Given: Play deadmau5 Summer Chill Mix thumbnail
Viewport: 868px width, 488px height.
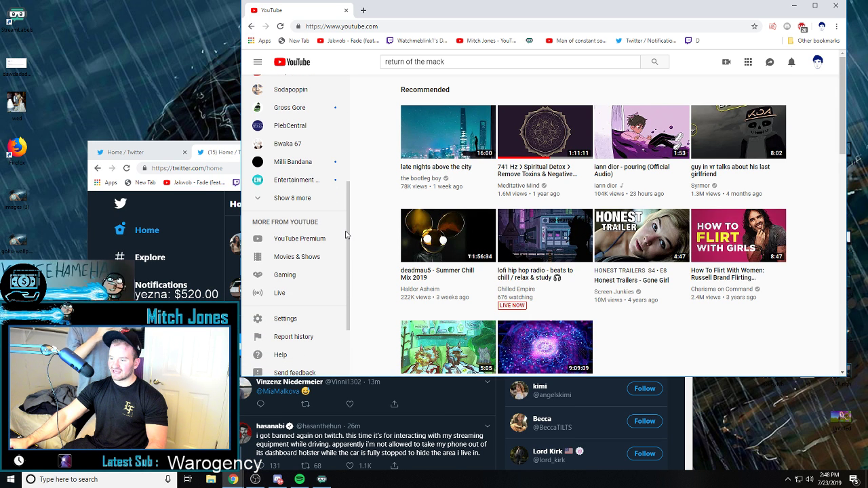Looking at the screenshot, I should 448,235.
